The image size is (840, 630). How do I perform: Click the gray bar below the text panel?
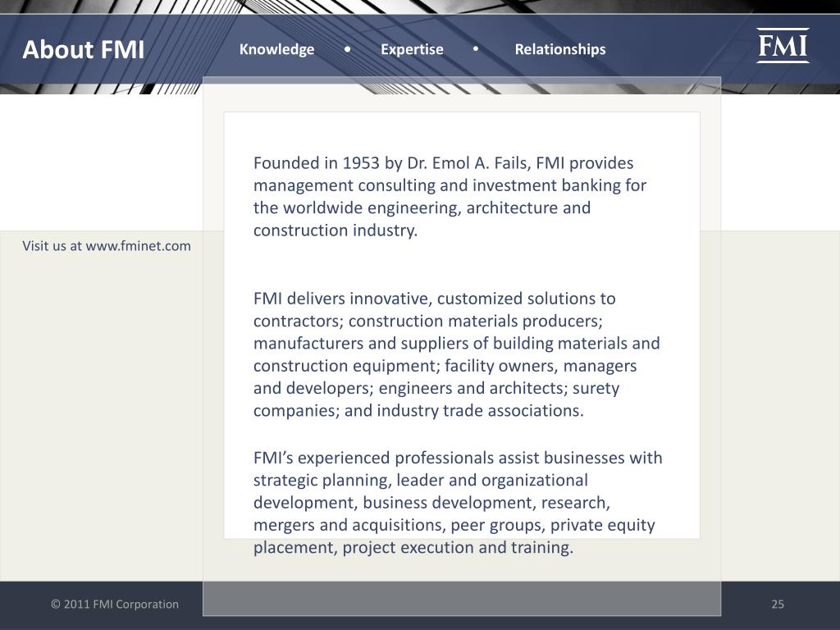[x=462, y=599]
